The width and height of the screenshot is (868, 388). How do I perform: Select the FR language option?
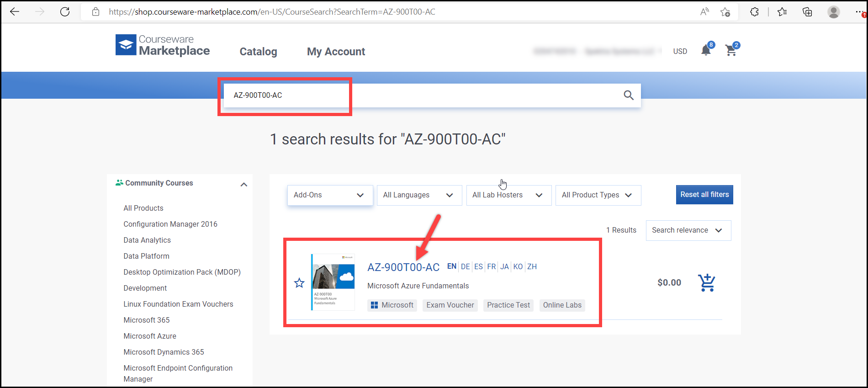click(492, 266)
